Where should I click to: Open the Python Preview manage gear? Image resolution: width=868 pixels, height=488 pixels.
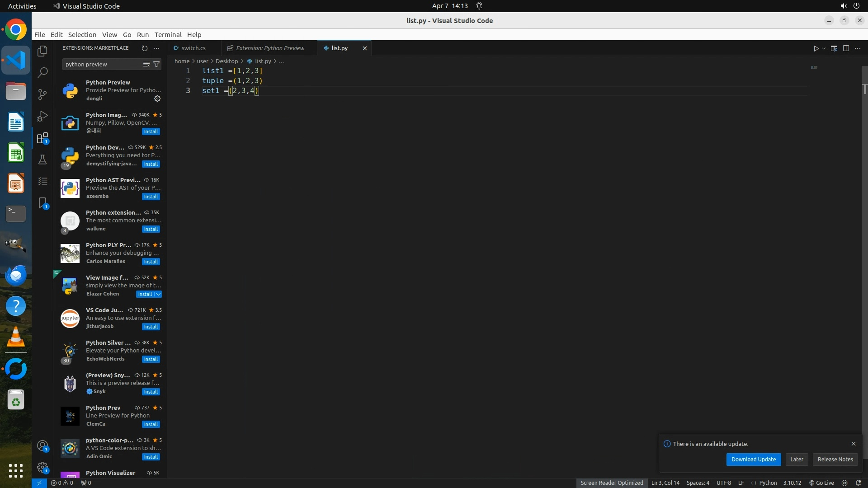click(157, 99)
